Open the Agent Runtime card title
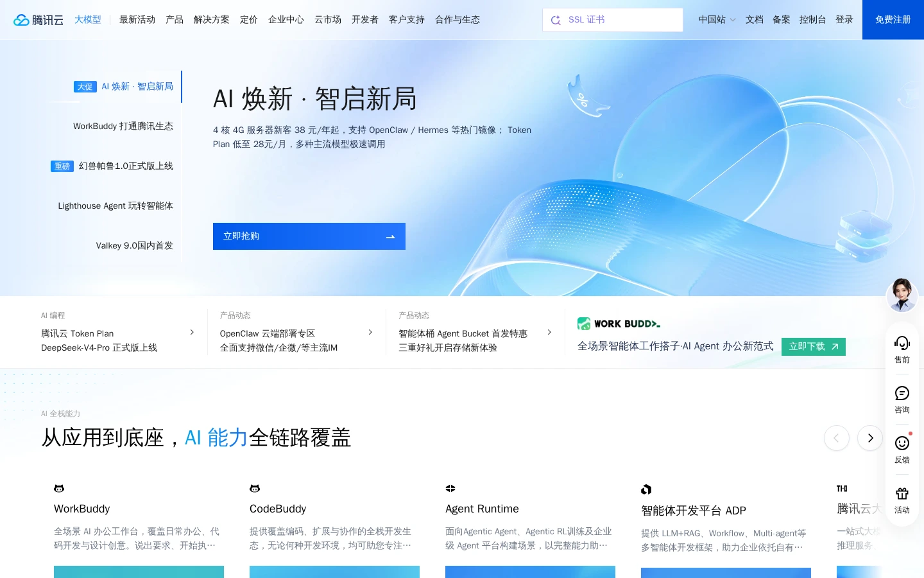Image resolution: width=924 pixels, height=578 pixels. click(482, 509)
